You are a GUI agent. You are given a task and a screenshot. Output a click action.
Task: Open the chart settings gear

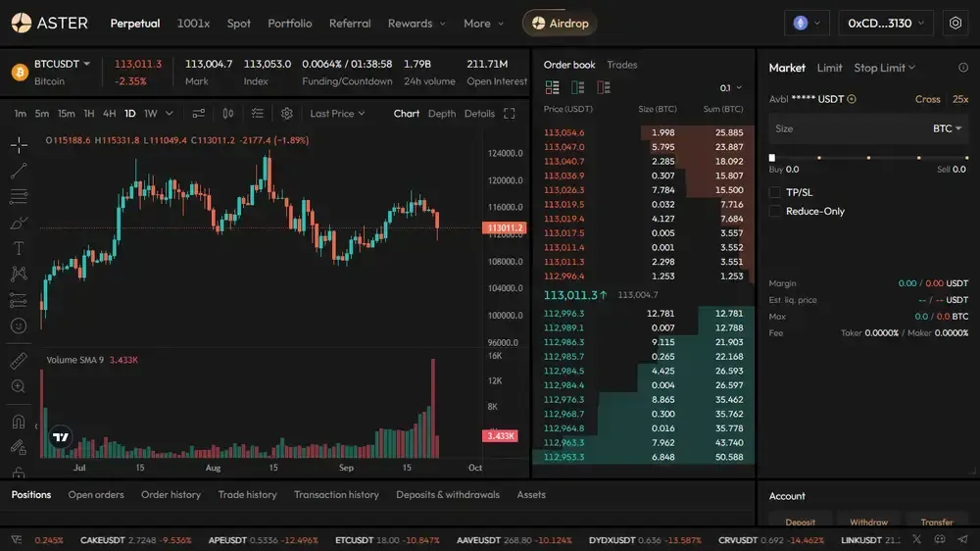pos(287,113)
